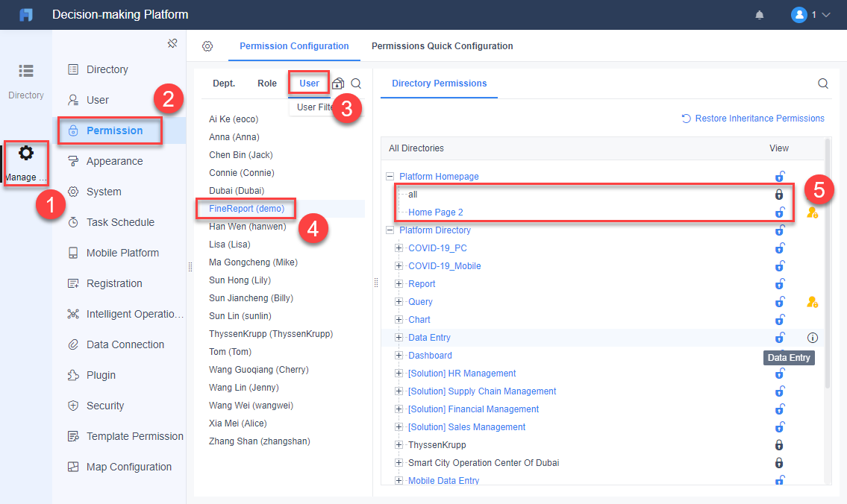This screenshot has height=504, width=847.
Task: Expand the Chart tree node
Action: (399, 319)
